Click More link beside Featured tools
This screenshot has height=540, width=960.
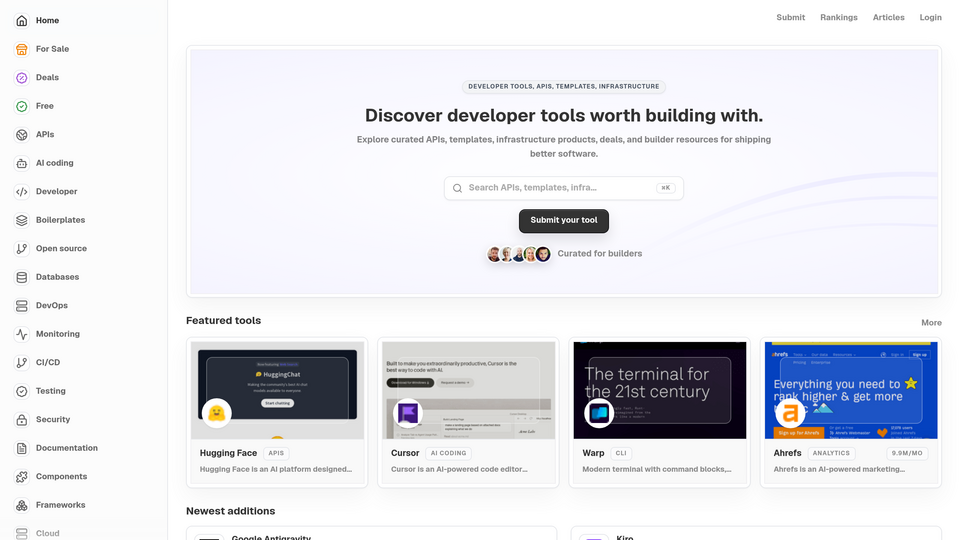tap(931, 323)
